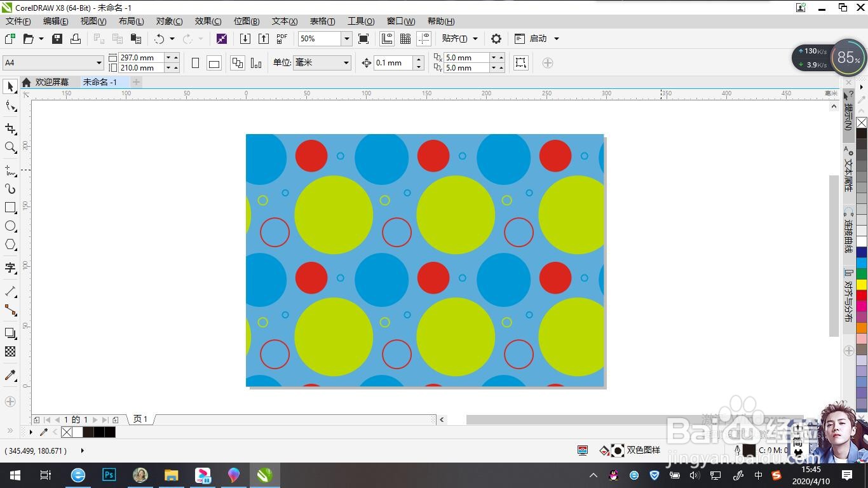Select the Connector tool
868x488 pixels.
[x=10, y=310]
